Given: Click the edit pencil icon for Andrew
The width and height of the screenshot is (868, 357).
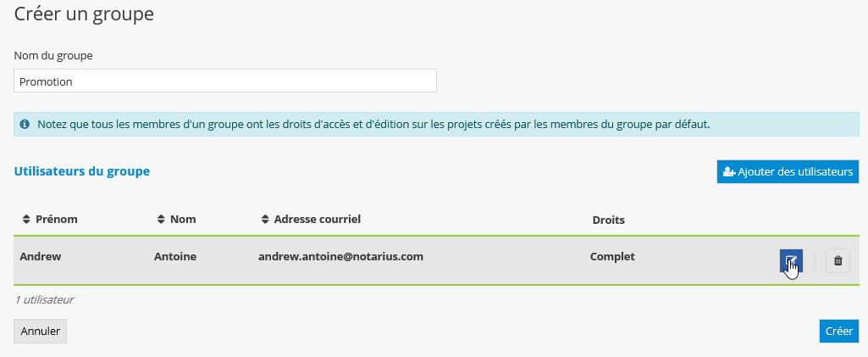Looking at the screenshot, I should (790, 261).
